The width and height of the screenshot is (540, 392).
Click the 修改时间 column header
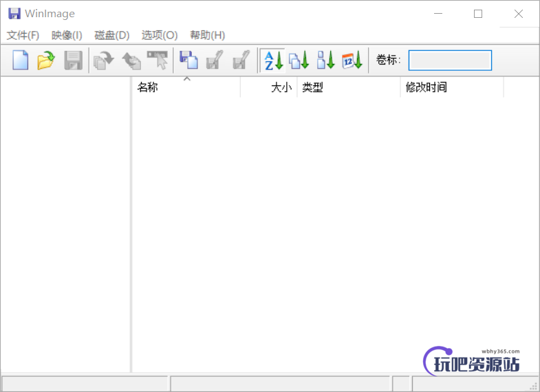coord(452,87)
